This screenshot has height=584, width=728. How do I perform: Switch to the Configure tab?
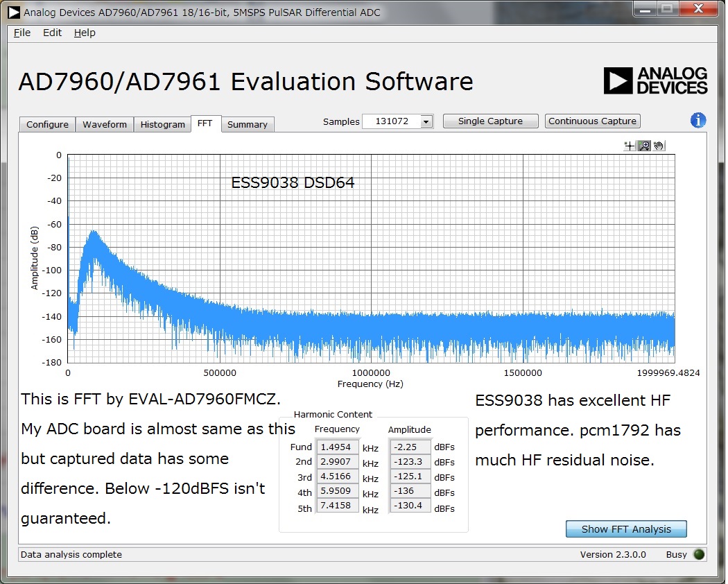click(47, 125)
